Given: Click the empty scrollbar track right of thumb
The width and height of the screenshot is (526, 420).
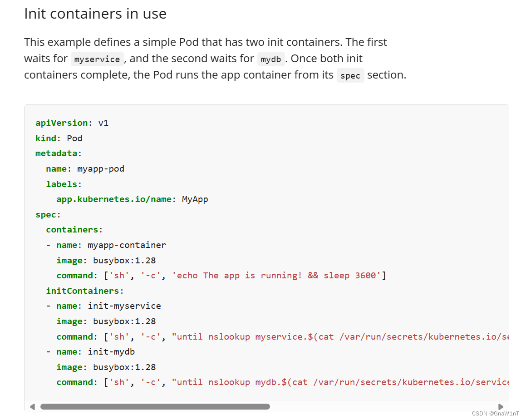Looking at the screenshot, I should click(383, 406).
